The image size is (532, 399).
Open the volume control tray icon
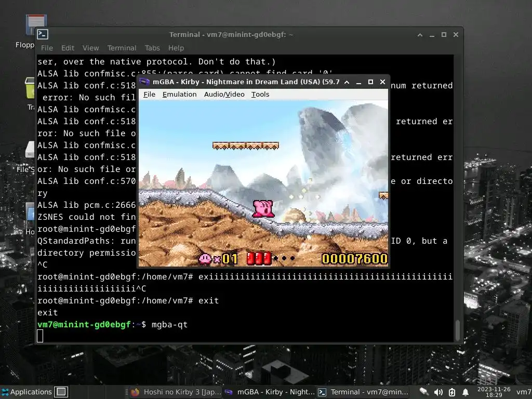[438, 392]
